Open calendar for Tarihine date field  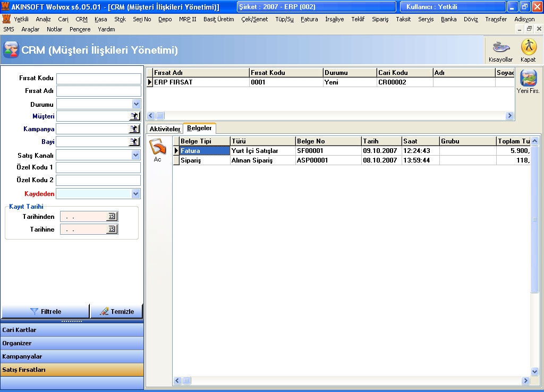[x=112, y=229]
